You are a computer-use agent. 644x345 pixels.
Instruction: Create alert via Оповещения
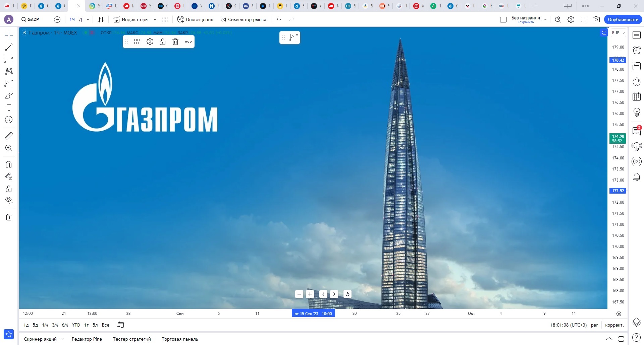point(195,19)
